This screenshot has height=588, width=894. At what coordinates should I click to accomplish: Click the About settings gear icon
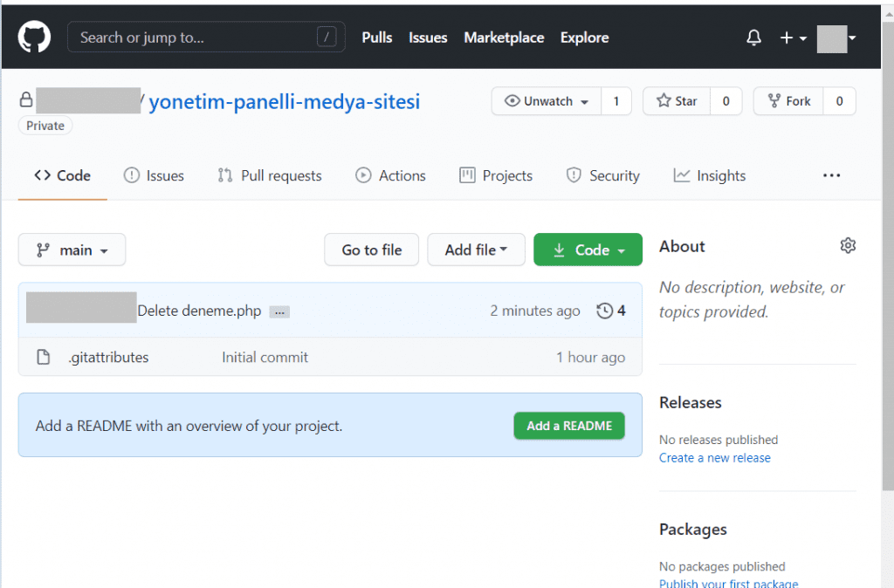(x=848, y=245)
